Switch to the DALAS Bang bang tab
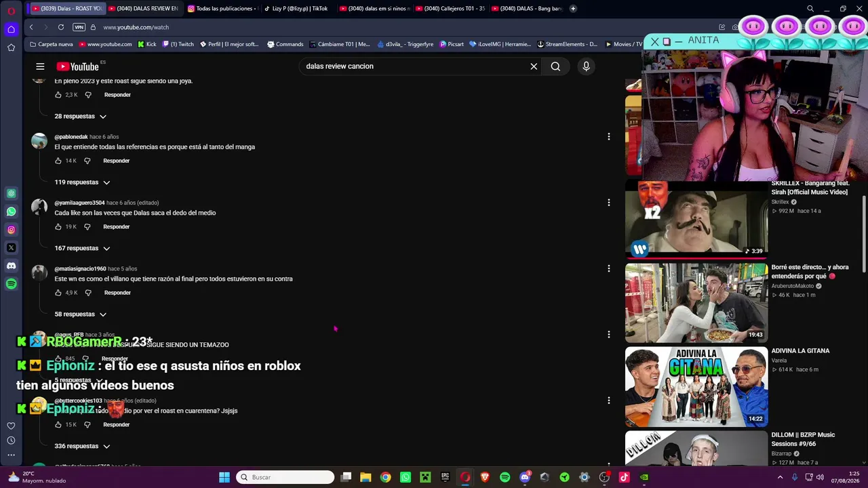Image resolution: width=868 pixels, height=488 pixels. pos(527,9)
